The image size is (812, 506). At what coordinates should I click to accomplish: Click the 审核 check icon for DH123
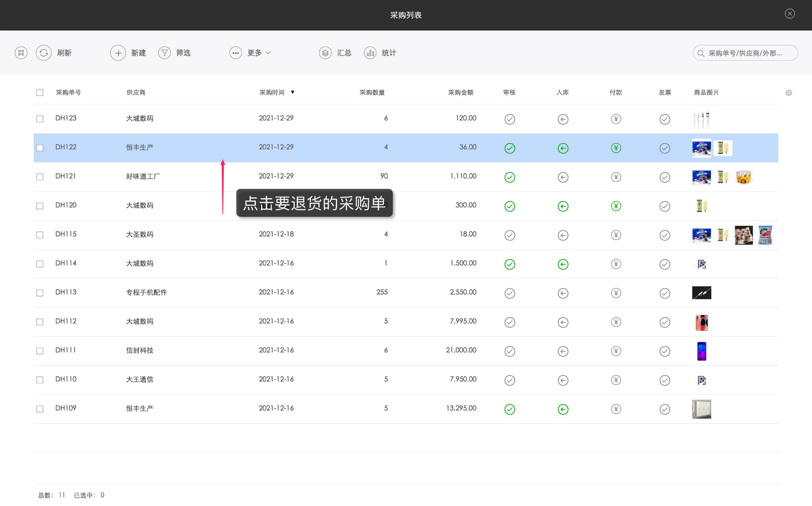pos(510,119)
